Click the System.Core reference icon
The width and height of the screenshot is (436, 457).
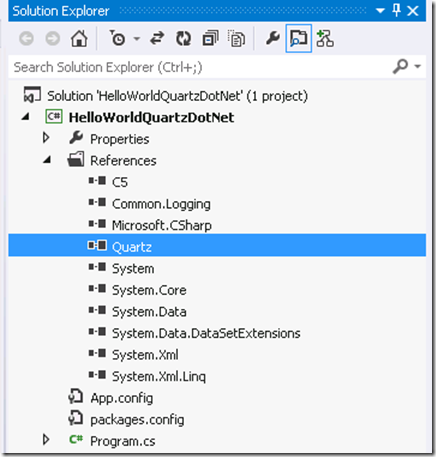point(97,288)
